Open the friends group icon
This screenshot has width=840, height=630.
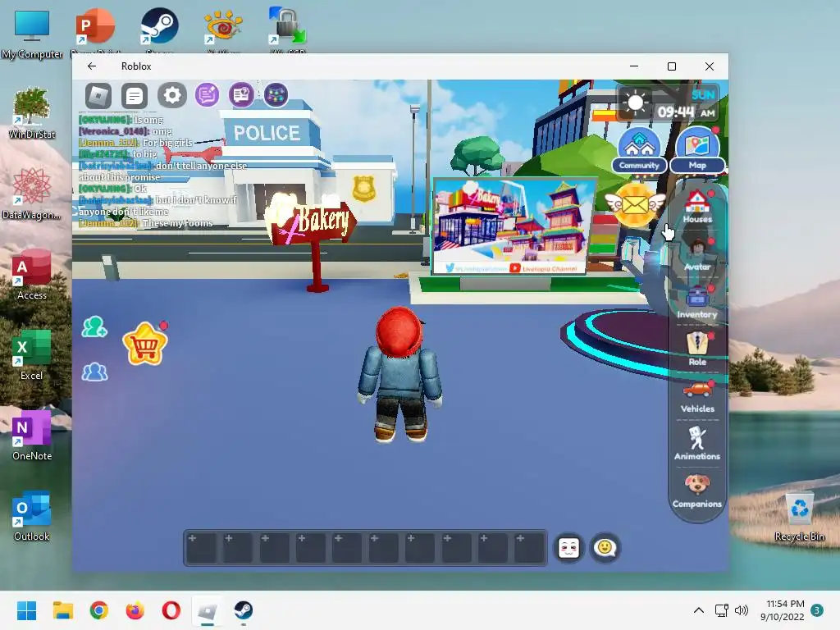point(94,372)
